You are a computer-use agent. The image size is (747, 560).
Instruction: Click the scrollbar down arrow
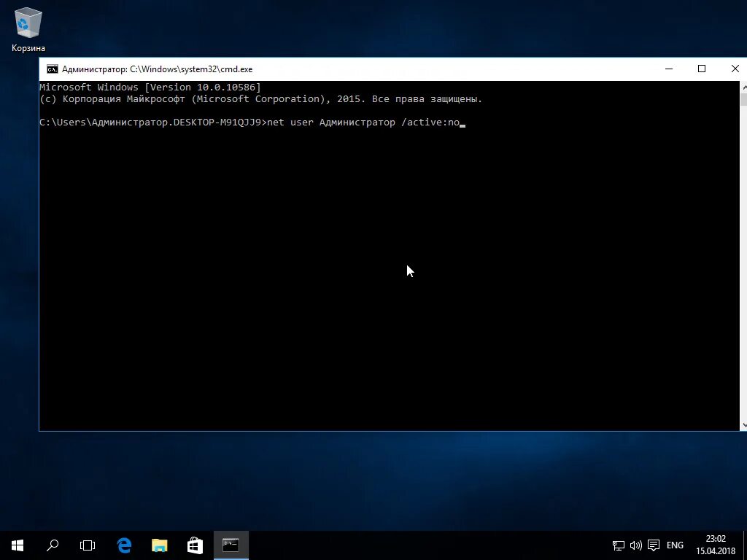(x=743, y=424)
